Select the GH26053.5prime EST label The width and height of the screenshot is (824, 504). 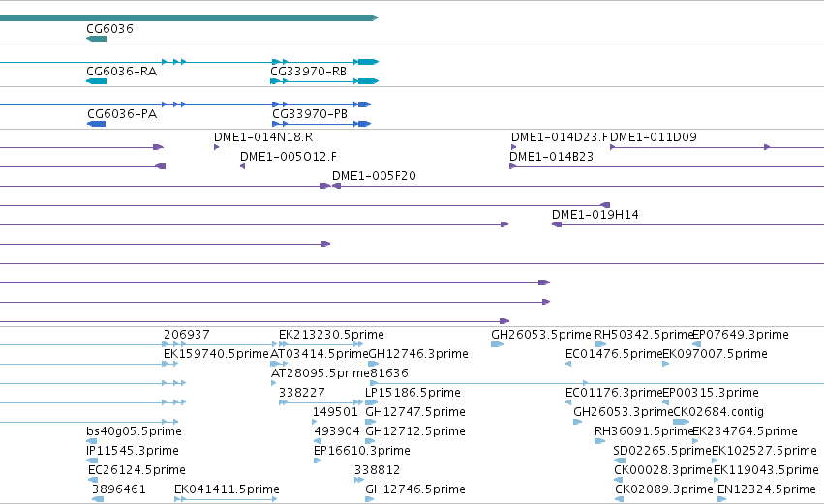[x=541, y=335]
